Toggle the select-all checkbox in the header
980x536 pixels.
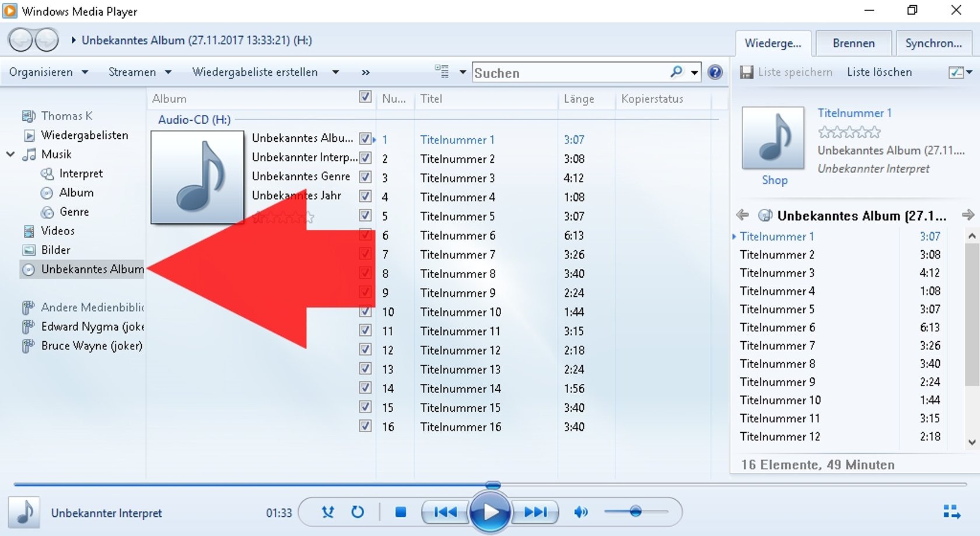pos(365,97)
